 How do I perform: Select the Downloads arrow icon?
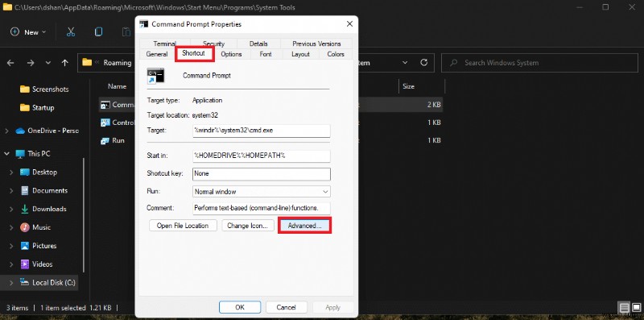click(x=25, y=209)
